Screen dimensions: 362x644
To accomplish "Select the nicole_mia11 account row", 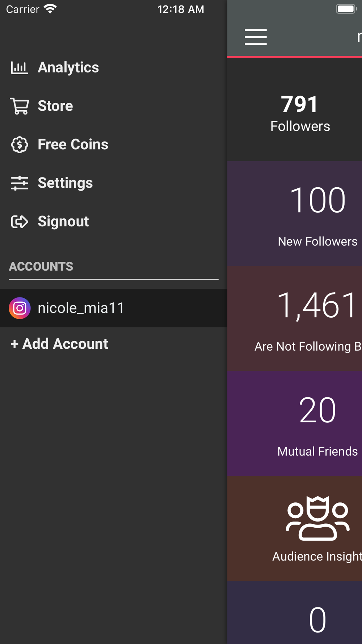I will coord(114,308).
